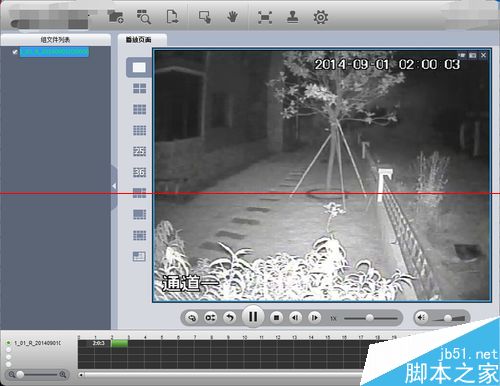Zoom out the timeline
Viewport: 500px width, 386px height.
[12, 375]
